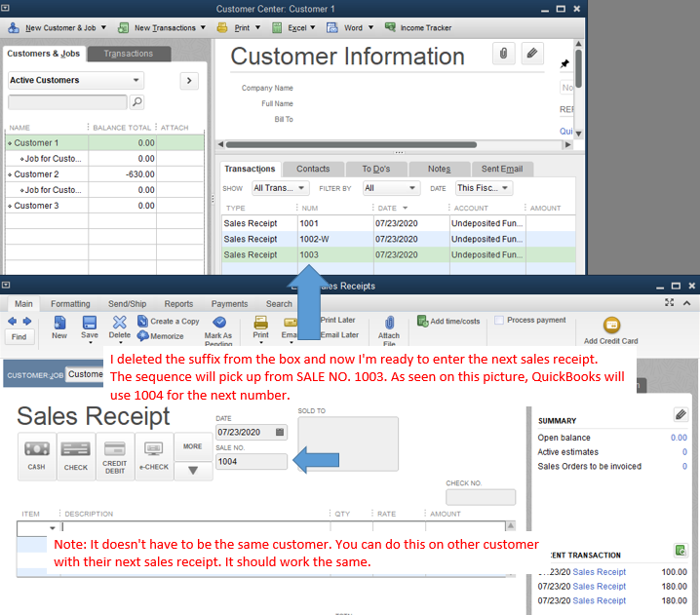Click the Word icon in Customer Center

(x=332, y=27)
